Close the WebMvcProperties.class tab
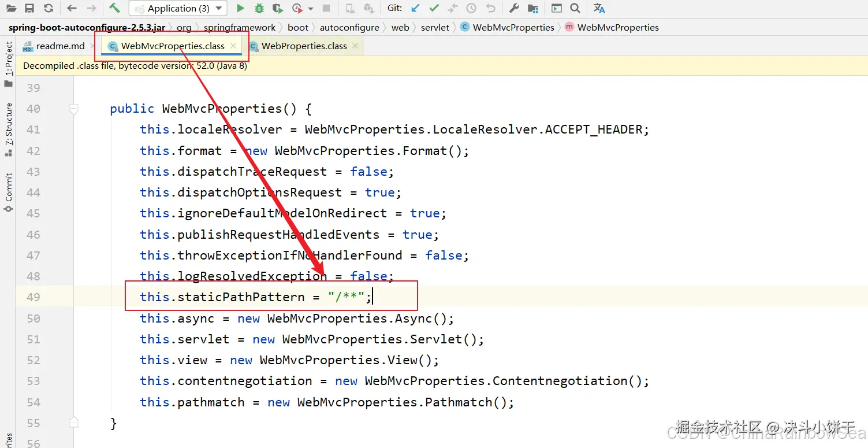Screen dimensions: 868x448 [x=233, y=46]
